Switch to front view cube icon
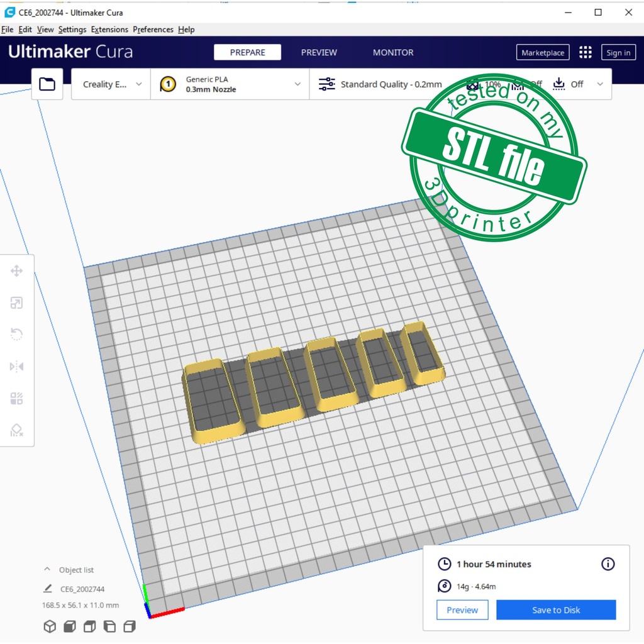Screen dimensions: 644x644 (70, 626)
